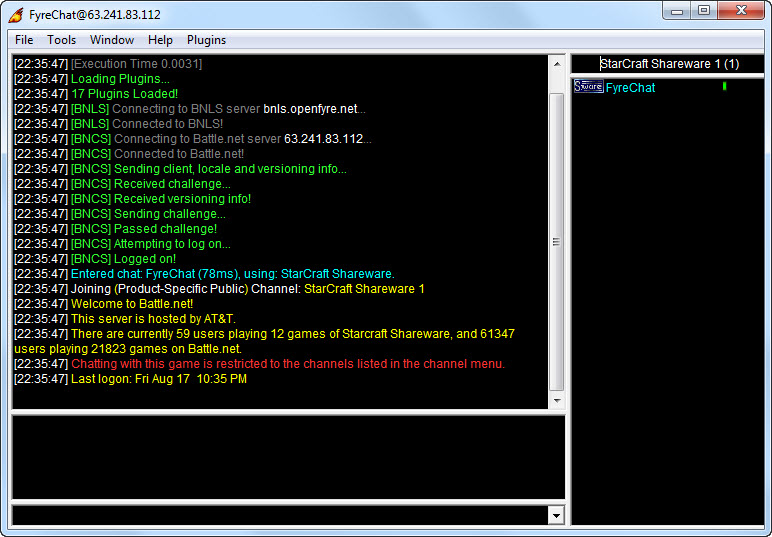Screen dimensions: 772x537
Task: Show the Window menu
Action: [x=112, y=40]
